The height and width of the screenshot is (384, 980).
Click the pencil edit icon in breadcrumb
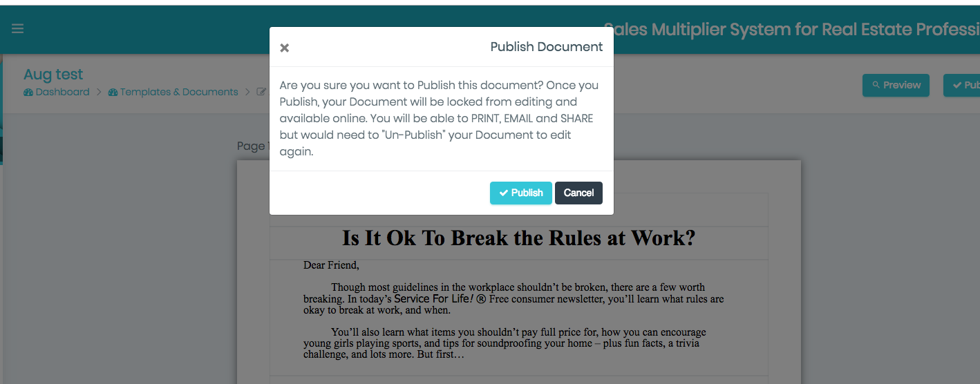[x=261, y=92]
